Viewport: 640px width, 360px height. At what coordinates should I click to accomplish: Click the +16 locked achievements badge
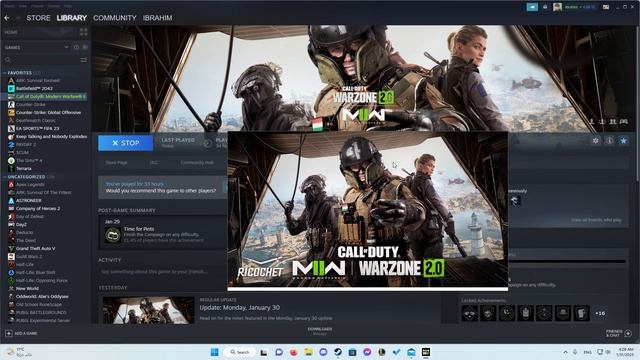[x=600, y=313]
